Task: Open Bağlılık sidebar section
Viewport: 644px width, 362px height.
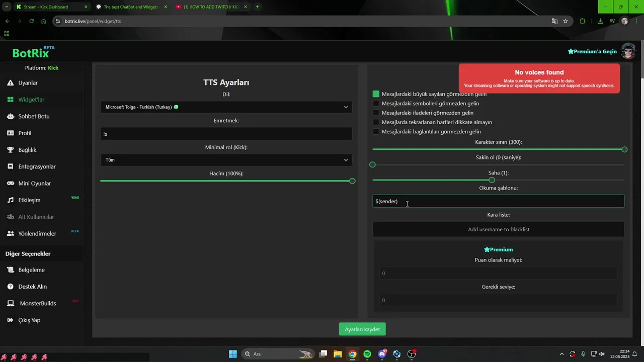Action: [x=27, y=150]
